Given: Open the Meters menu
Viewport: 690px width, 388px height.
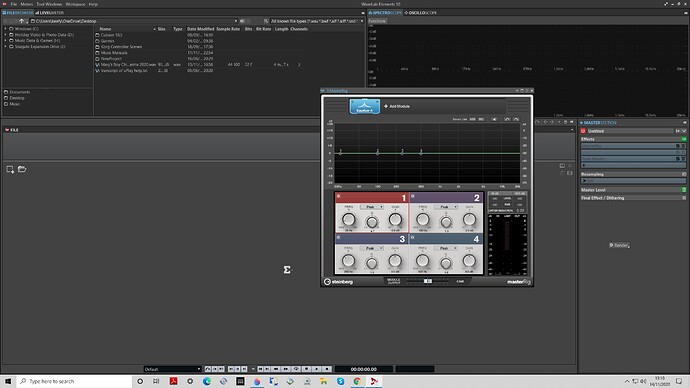Looking at the screenshot, I should tap(26, 4).
